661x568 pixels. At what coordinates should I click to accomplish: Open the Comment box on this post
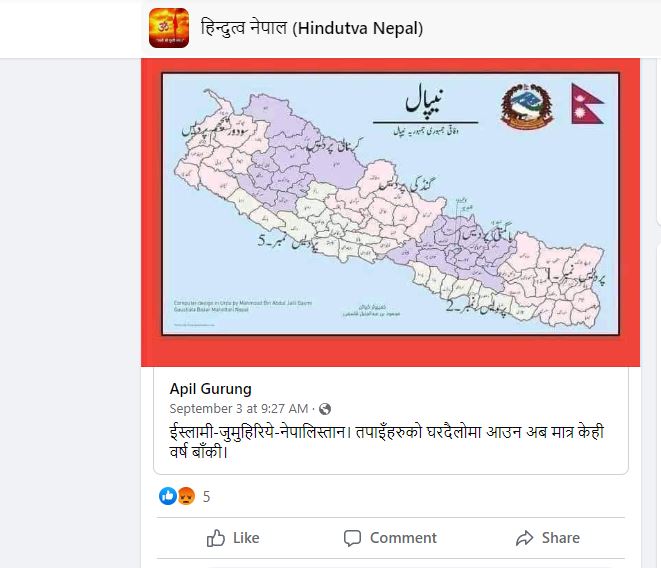point(390,538)
